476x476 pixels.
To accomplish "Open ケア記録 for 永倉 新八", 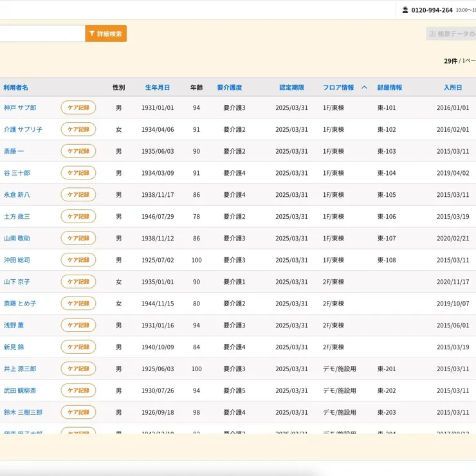I will tap(78, 195).
